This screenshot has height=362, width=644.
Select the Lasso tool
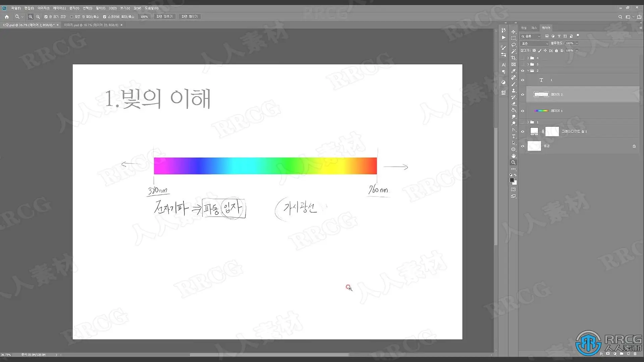point(513,45)
